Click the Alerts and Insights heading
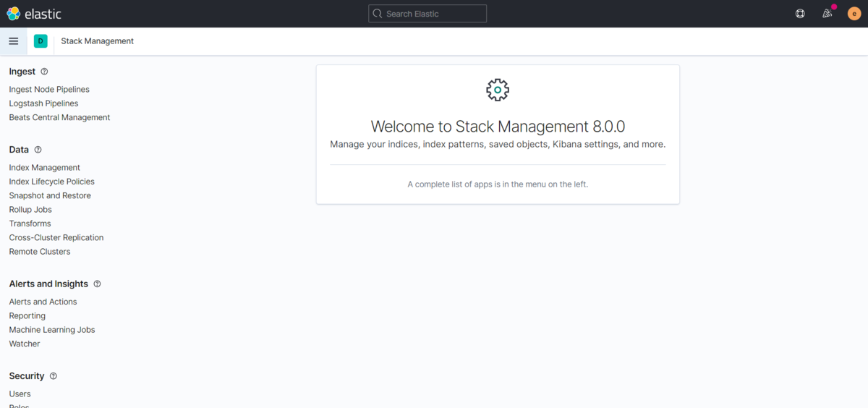 (48, 284)
